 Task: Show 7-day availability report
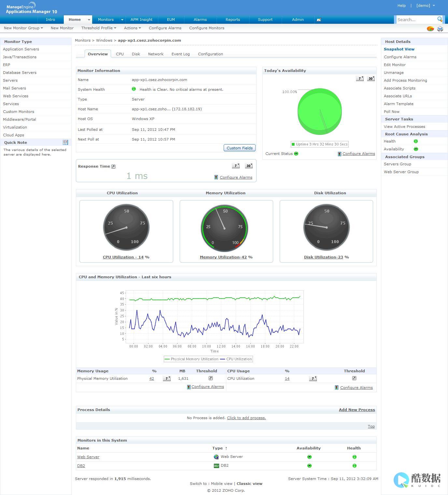[x=360, y=78]
